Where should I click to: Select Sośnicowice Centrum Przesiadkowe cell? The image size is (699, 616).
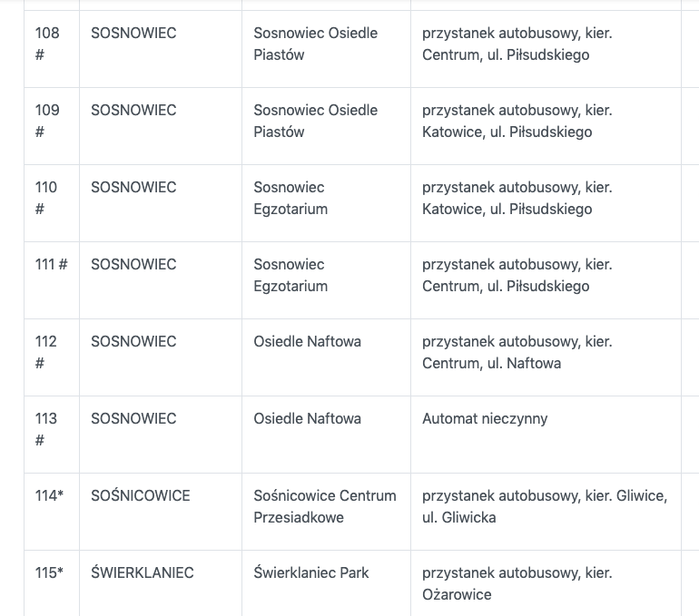(x=325, y=506)
